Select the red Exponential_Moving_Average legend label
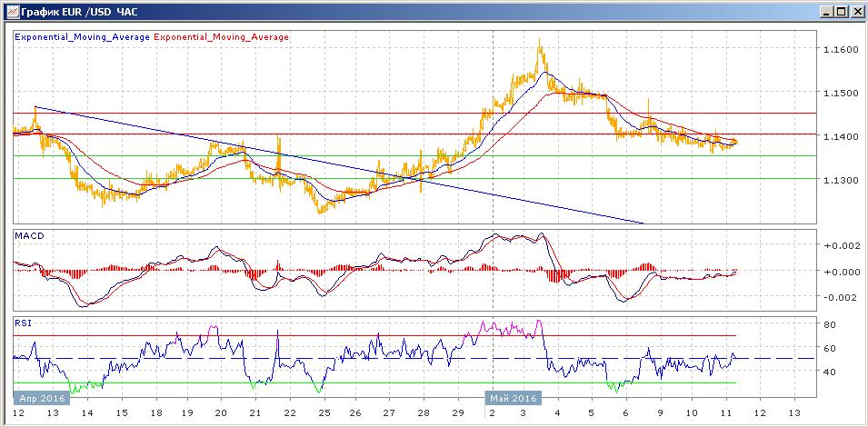This screenshot has height=427, width=868. (223, 37)
